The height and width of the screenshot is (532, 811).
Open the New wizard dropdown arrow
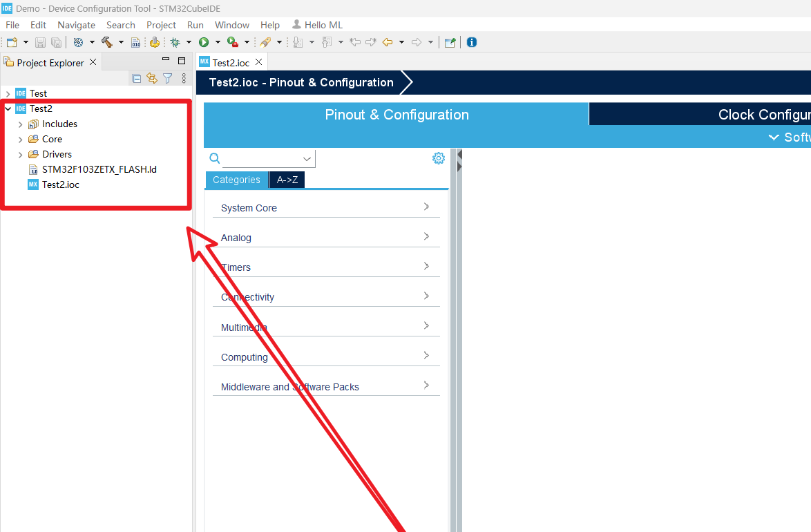(26, 42)
